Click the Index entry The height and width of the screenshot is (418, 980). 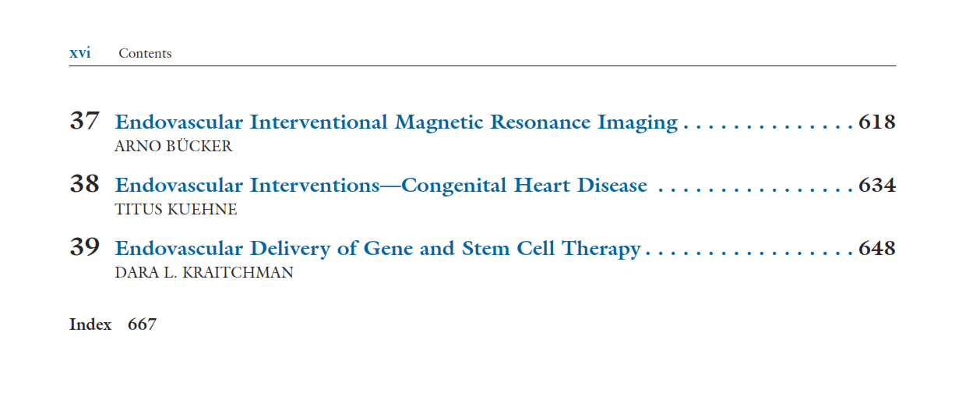(x=90, y=324)
